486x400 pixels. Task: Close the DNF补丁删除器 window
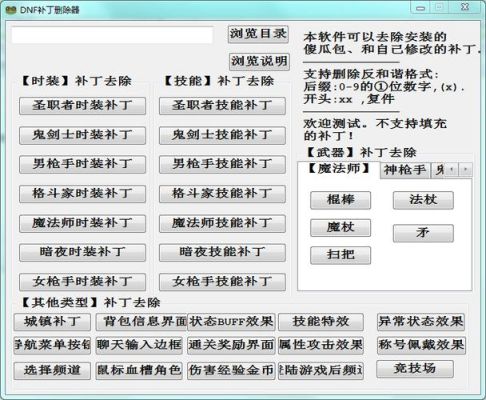(x=465, y=7)
